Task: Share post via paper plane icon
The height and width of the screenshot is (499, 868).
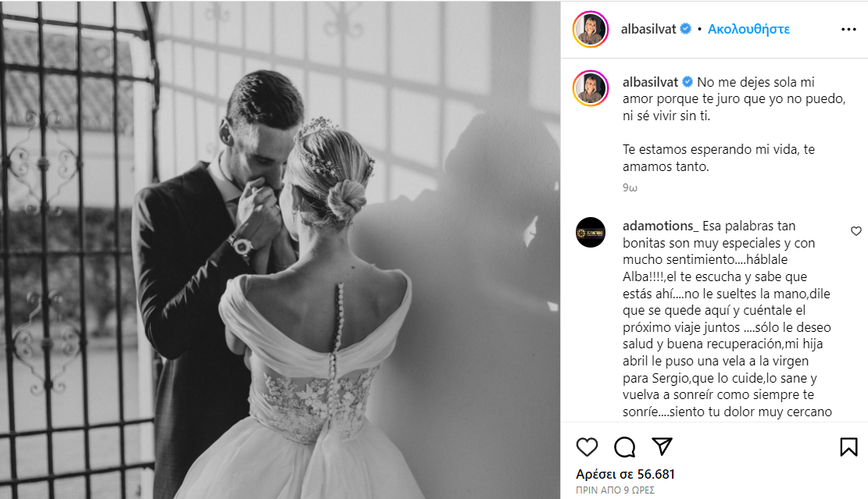Action: [662, 447]
